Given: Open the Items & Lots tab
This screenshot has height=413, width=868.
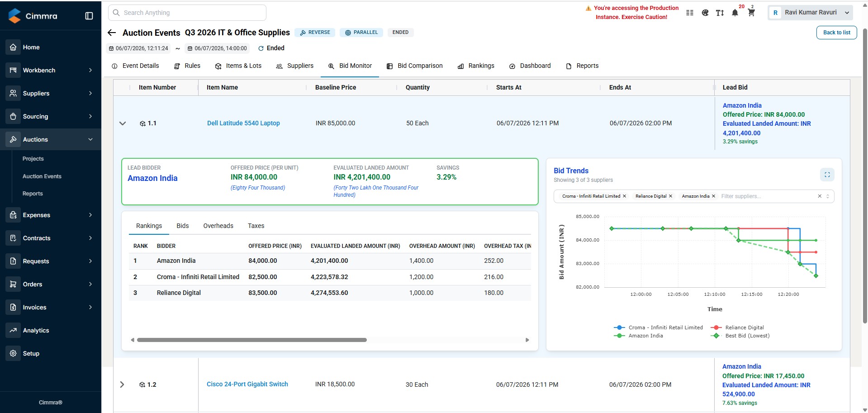Looking at the screenshot, I should click(x=238, y=66).
